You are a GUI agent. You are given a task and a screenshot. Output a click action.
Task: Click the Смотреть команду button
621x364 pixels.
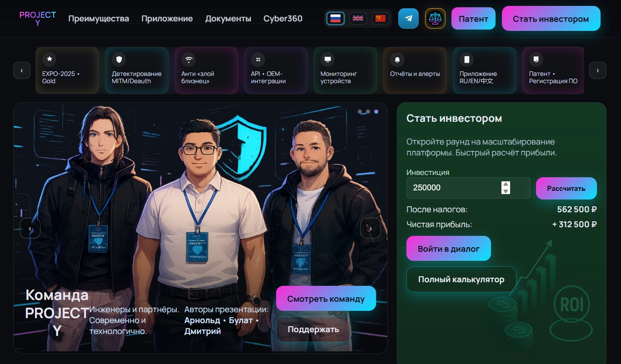click(x=326, y=299)
